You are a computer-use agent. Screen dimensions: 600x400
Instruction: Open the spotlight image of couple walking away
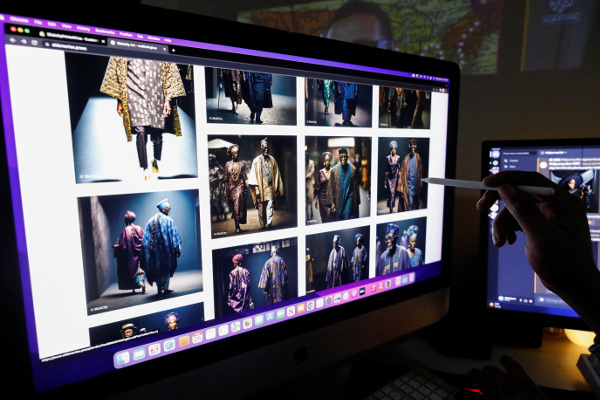140,251
